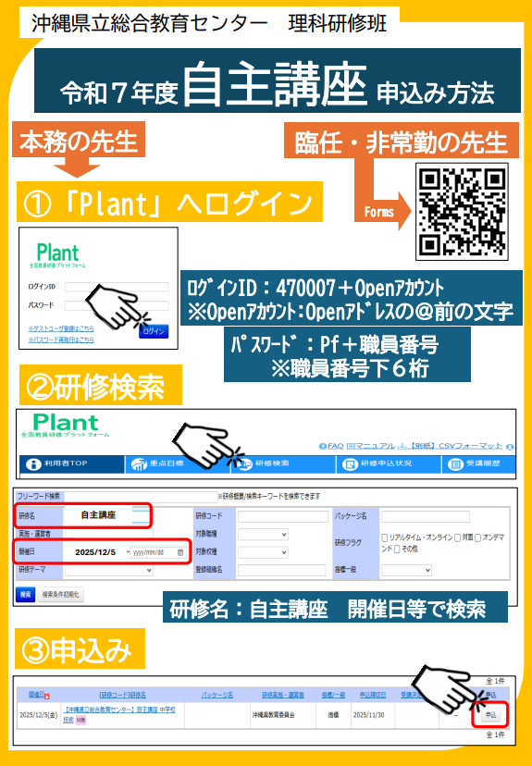This screenshot has width=532, height=766.
Task: Open the マニュアル link
Action: 374,446
